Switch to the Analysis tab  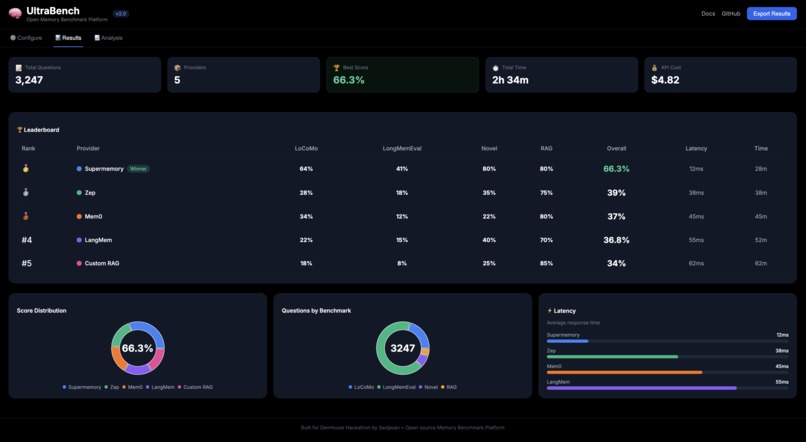pyautogui.click(x=108, y=38)
